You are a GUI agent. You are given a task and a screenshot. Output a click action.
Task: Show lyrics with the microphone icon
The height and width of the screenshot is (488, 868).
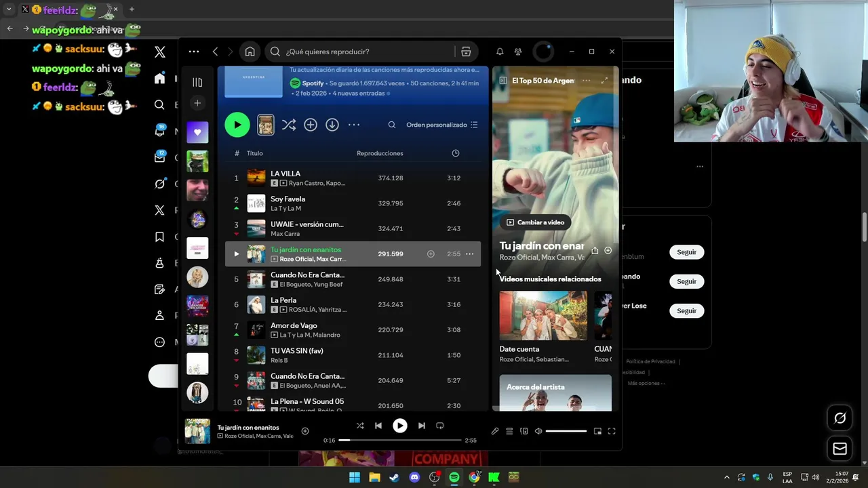coord(495,431)
